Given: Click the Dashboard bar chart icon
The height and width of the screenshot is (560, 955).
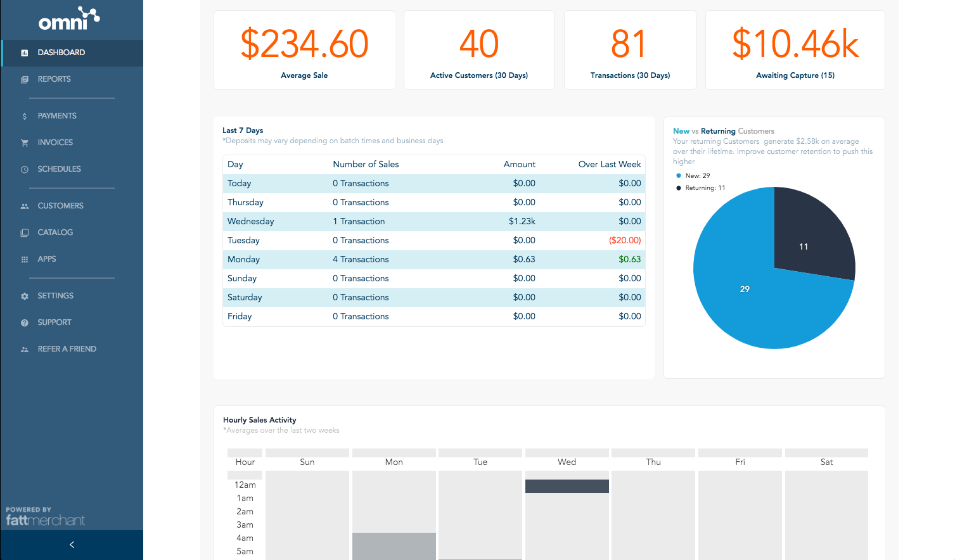Looking at the screenshot, I should [25, 53].
